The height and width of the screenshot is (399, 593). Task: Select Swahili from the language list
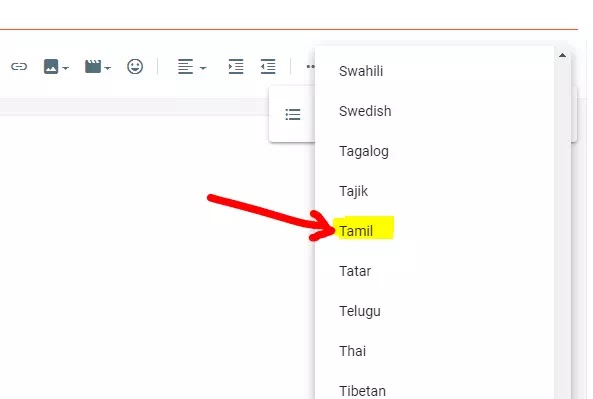[x=434, y=71]
